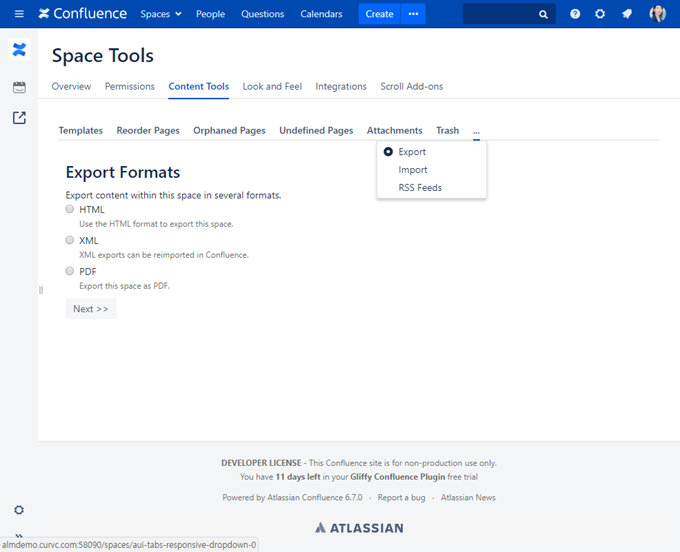The height and width of the screenshot is (552, 680).
Task: Open space tools gear in sidebar bottom
Action: tap(19, 510)
